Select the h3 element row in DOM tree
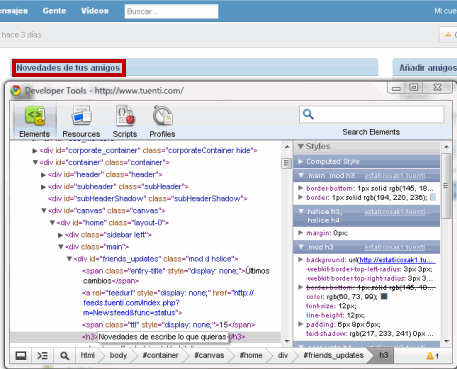The width and height of the screenshot is (457, 369). coord(145,337)
